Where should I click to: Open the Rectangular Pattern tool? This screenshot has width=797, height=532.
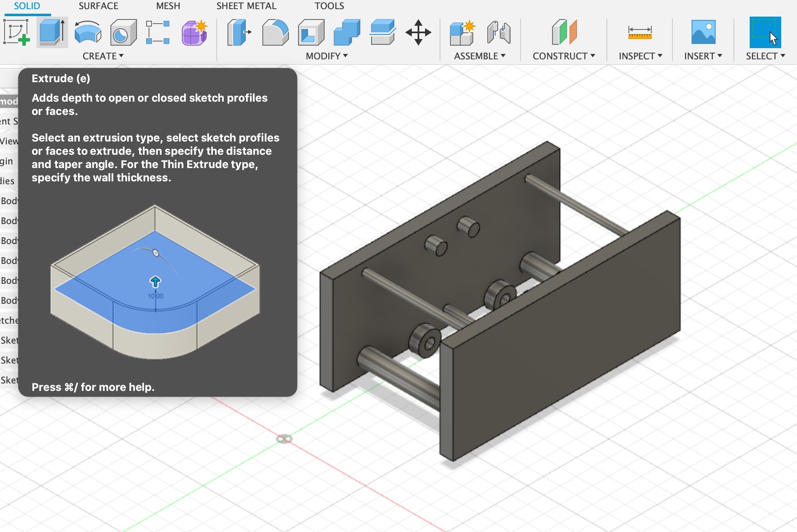pos(158,32)
